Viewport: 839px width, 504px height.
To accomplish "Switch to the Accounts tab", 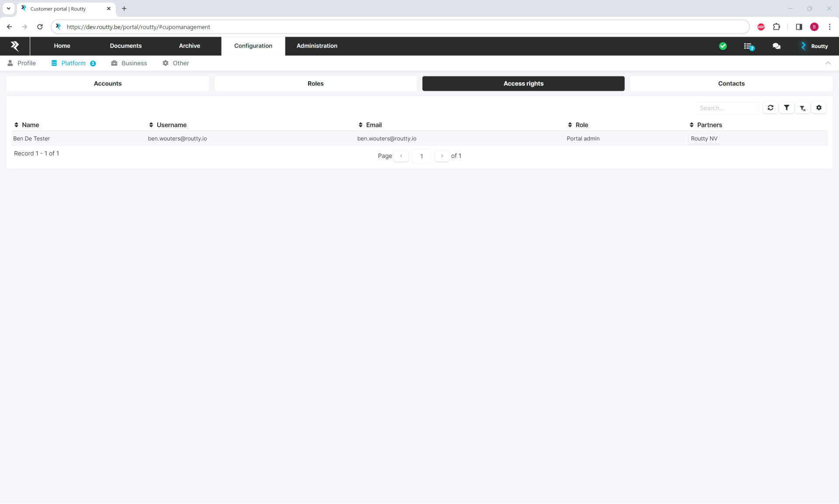I will [108, 83].
